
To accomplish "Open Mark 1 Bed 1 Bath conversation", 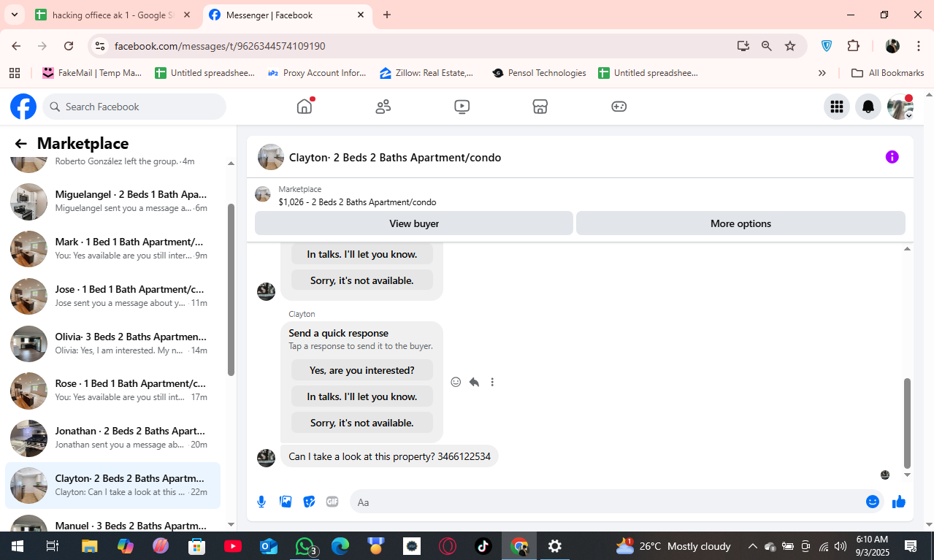I will tap(113, 248).
